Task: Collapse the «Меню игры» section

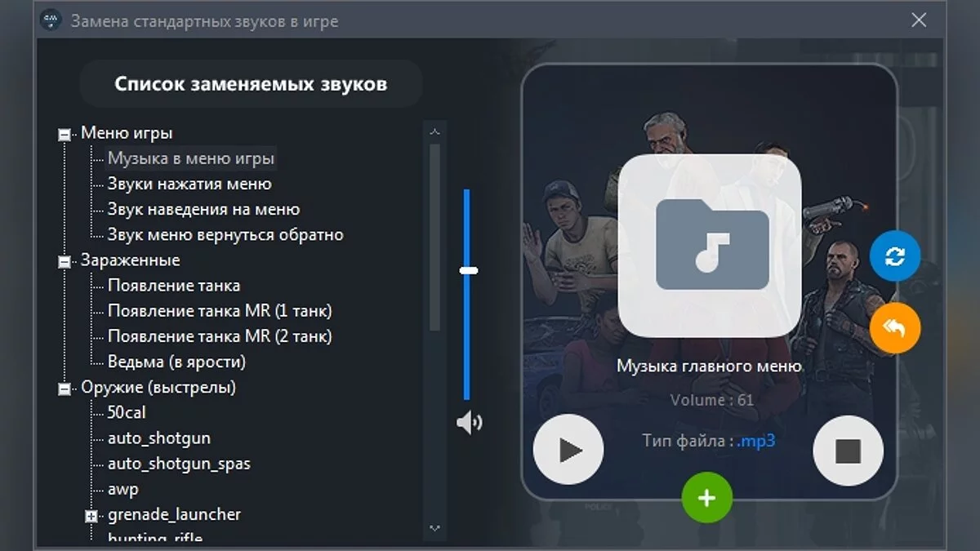Action: coord(64,132)
